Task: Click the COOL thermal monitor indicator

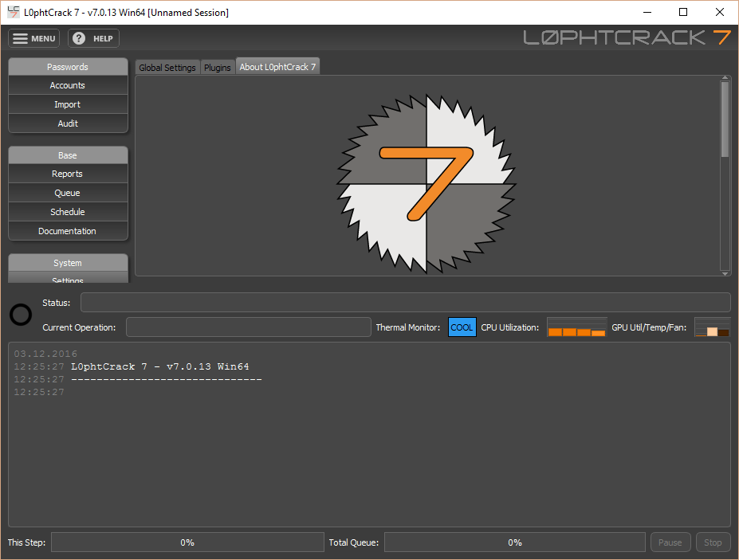Action: [x=462, y=327]
